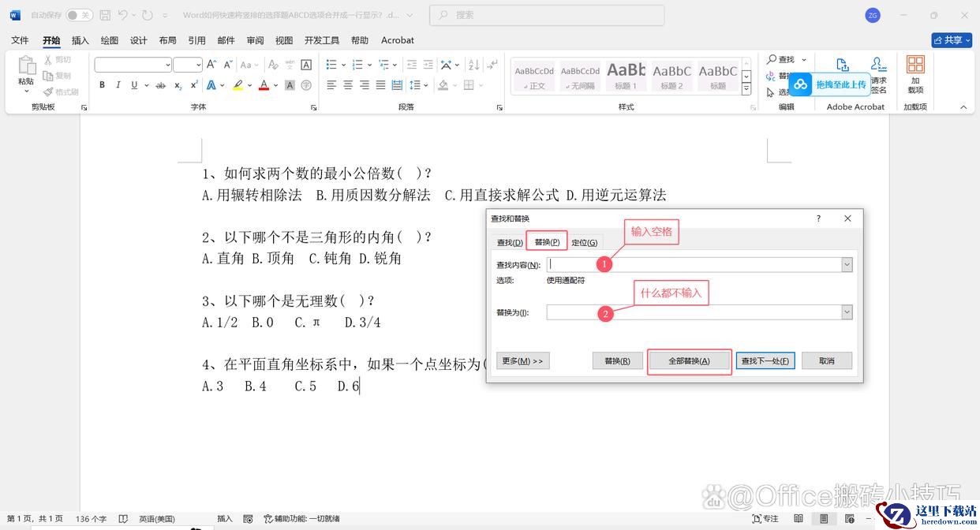
Task: Click the bulleted list icon
Action: point(331,65)
